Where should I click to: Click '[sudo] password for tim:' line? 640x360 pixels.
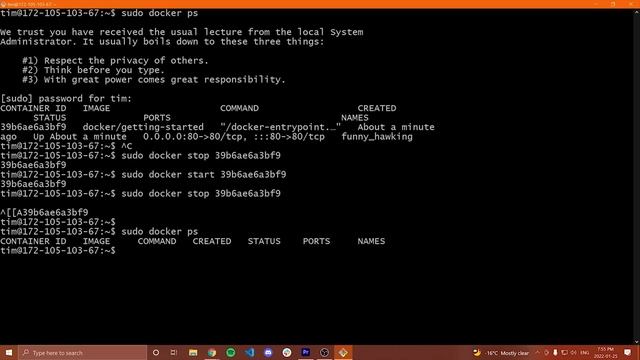pos(66,99)
